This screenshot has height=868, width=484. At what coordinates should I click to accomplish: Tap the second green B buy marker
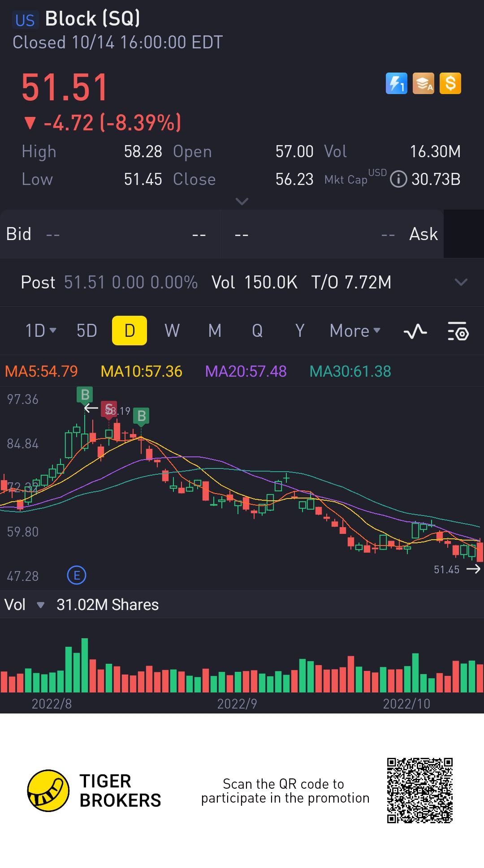(x=142, y=416)
